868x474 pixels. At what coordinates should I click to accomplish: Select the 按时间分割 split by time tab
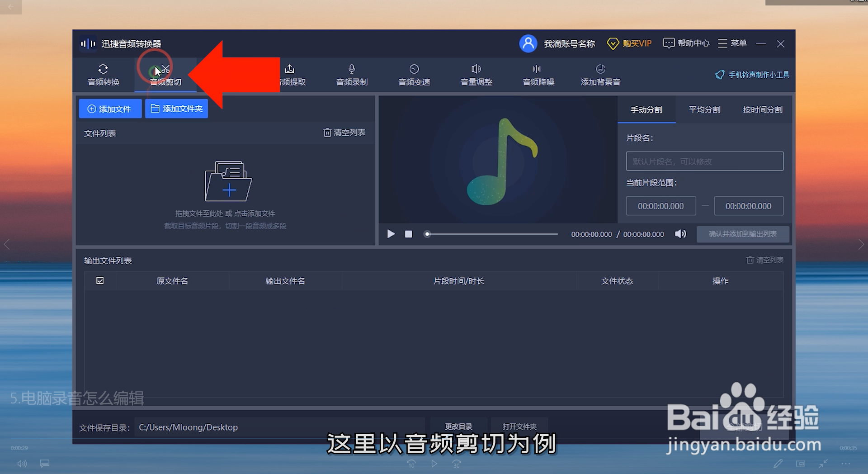(x=763, y=110)
